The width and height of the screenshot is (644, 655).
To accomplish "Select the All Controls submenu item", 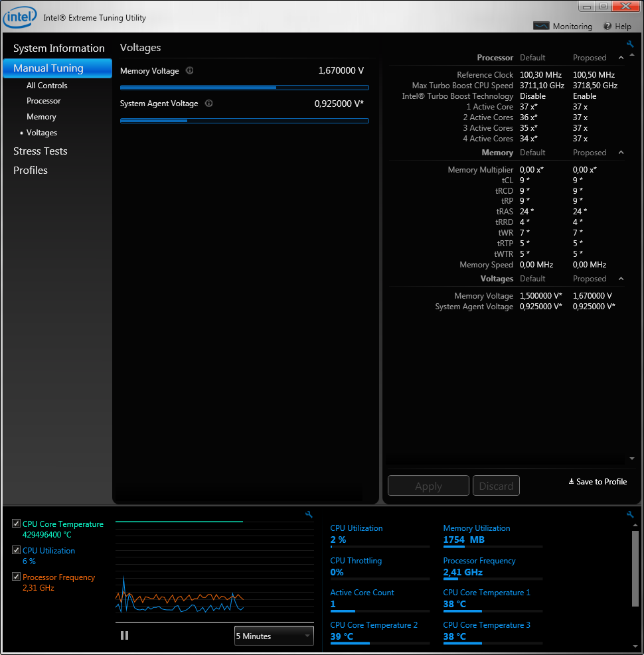I will pyautogui.click(x=47, y=86).
